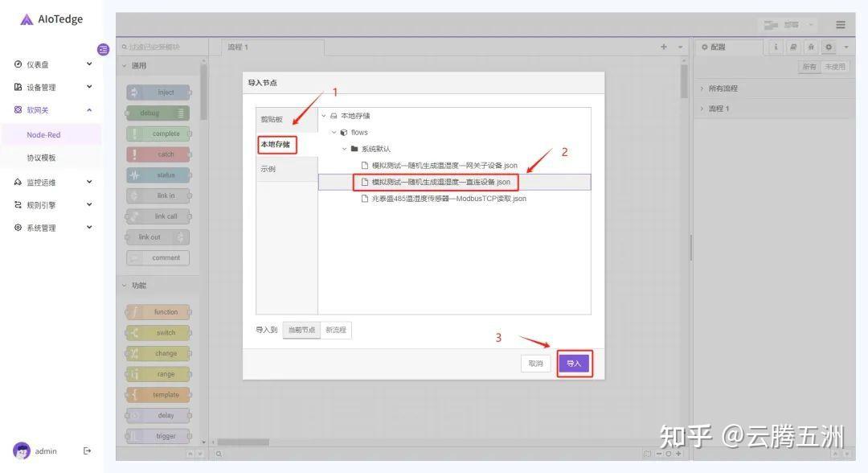868x473 pixels.
Task: Select the inject node in the palette
Action: pyautogui.click(x=158, y=92)
